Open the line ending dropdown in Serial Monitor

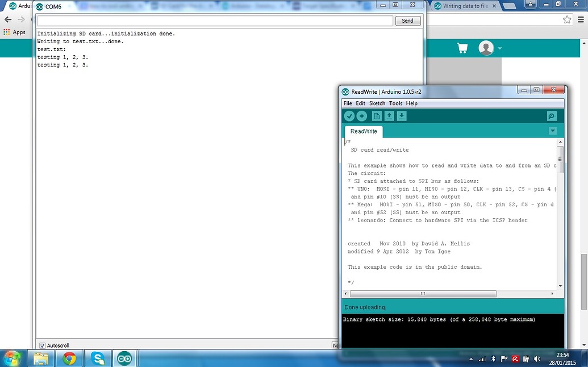(335, 345)
